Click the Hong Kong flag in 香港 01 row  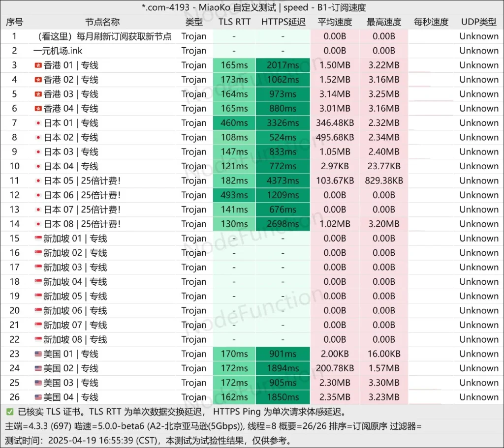click(38, 65)
